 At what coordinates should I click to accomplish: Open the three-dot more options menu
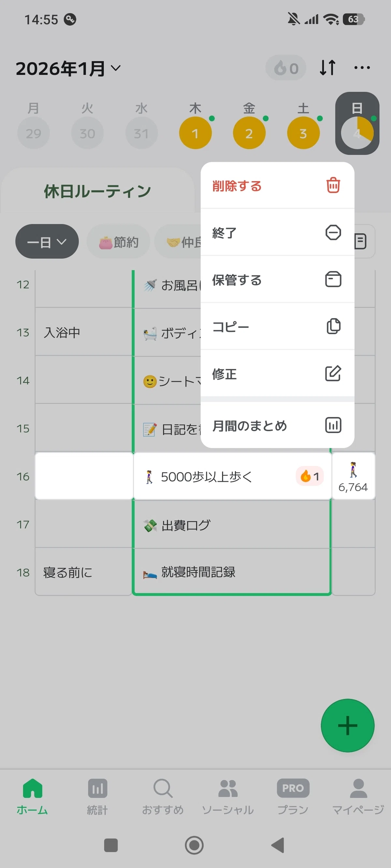click(x=362, y=68)
